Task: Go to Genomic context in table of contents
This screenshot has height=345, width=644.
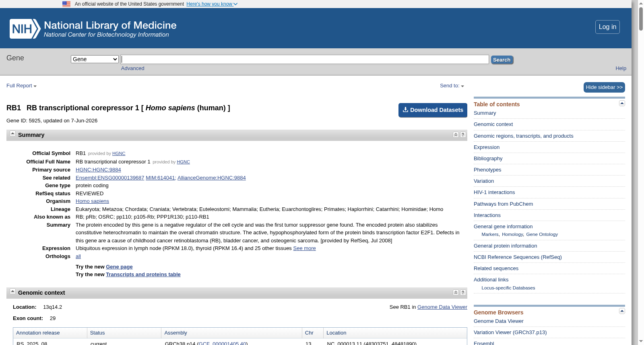Action: (493, 124)
